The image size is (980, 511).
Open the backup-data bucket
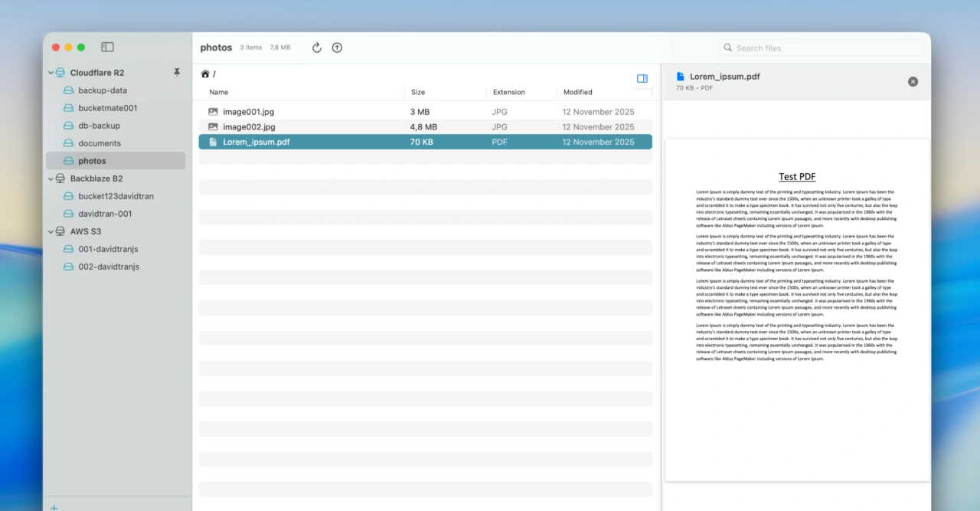(103, 90)
